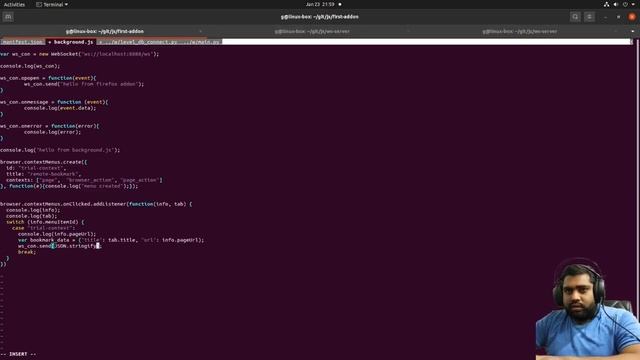Click the ws_con.onopen function line

[x=48, y=78]
